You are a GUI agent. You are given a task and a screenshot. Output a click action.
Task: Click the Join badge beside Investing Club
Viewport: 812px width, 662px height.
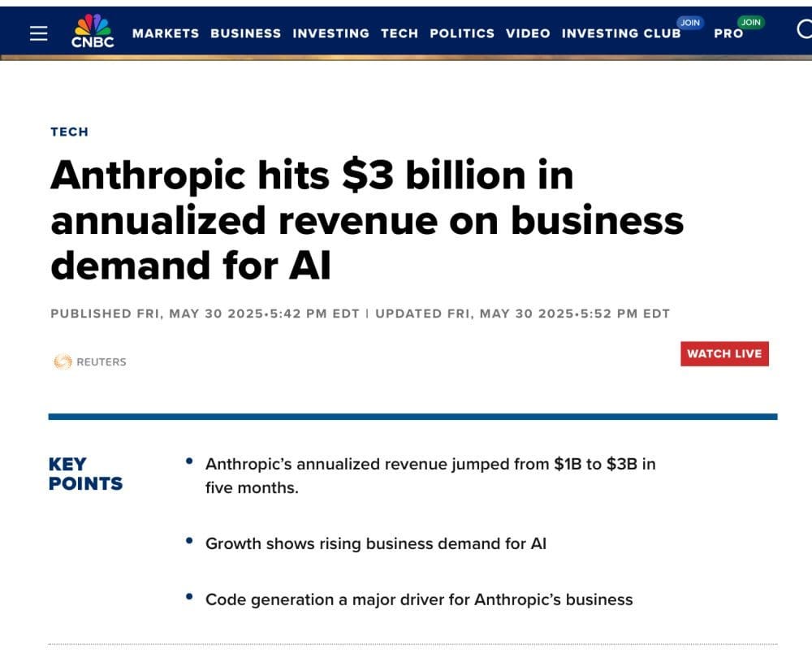689,22
